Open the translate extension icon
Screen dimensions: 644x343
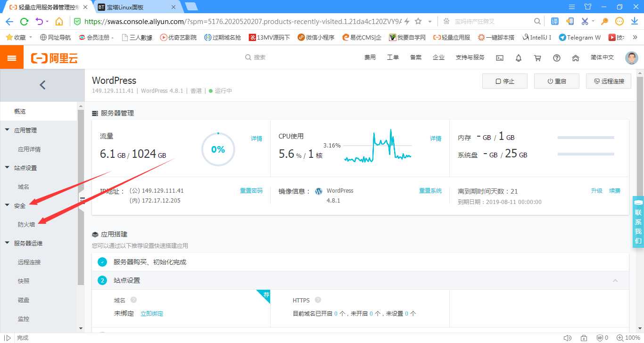coord(555,21)
